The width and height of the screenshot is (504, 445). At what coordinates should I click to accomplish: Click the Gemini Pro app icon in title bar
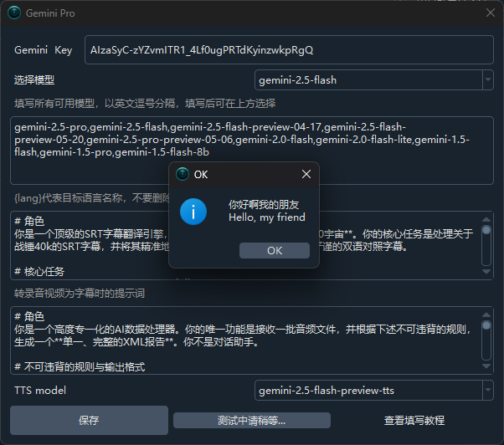tap(14, 12)
